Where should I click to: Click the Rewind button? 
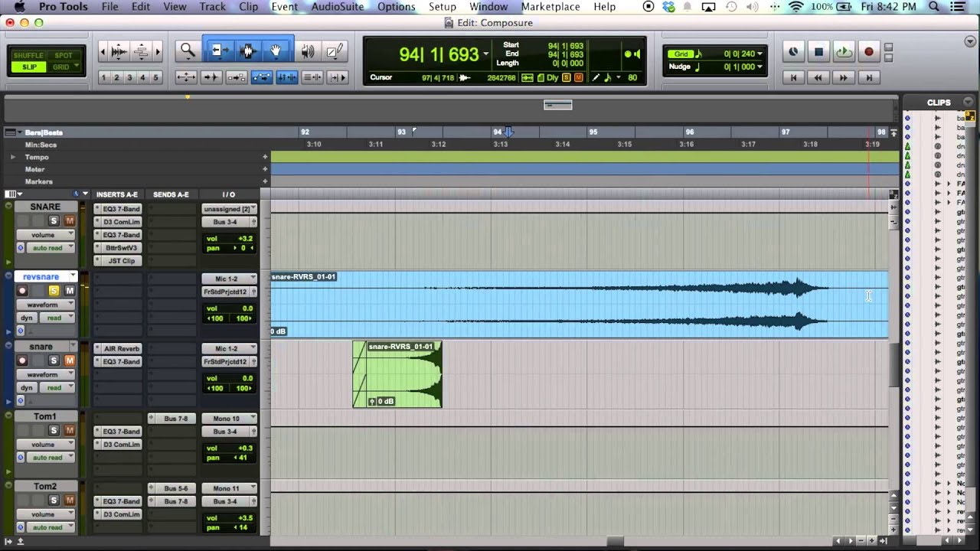(818, 77)
